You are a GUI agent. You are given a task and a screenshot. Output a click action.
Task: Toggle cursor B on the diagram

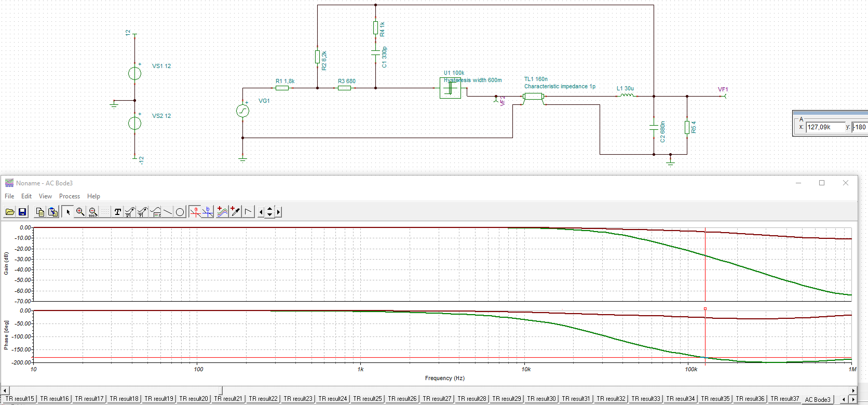pos(208,212)
